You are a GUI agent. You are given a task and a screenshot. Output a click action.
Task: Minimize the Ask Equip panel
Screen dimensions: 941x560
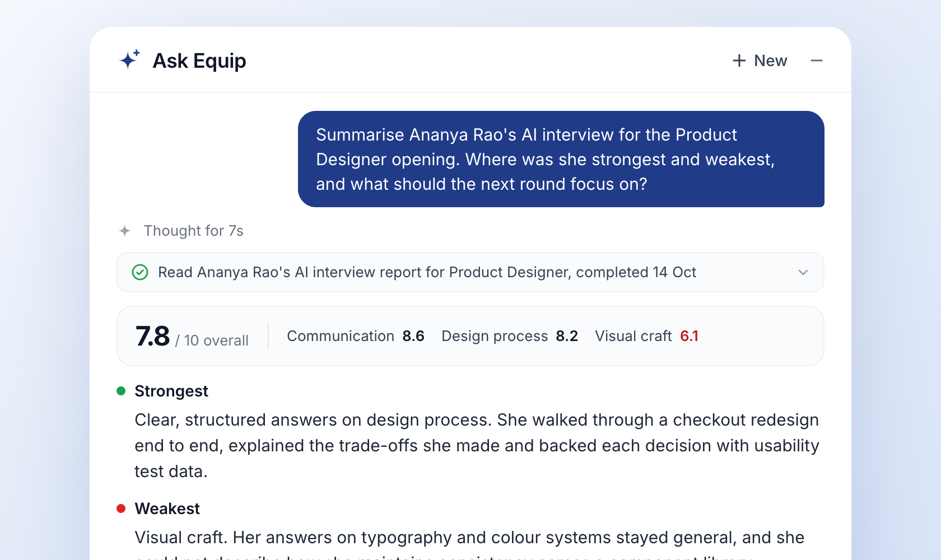(817, 60)
